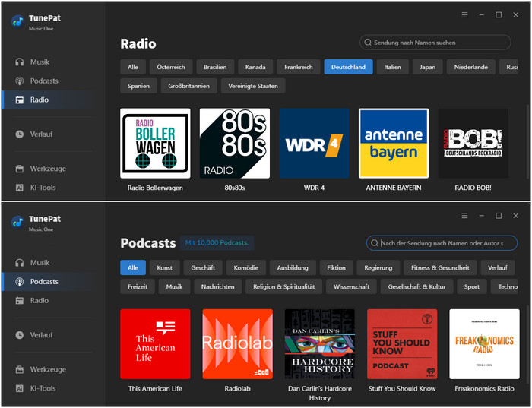Filter radio stations by Niederlande
This screenshot has width=532, height=408.
pos(471,67)
